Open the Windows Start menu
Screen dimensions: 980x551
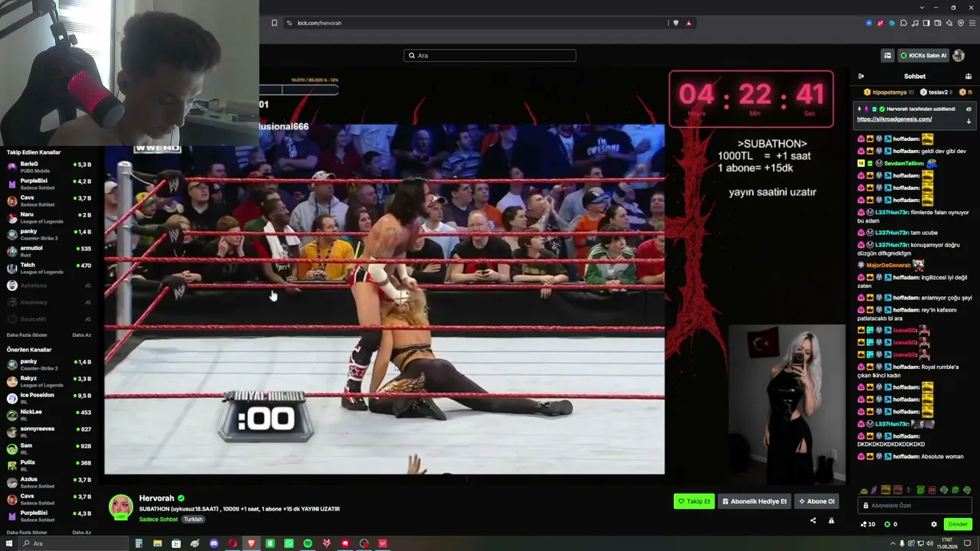pyautogui.click(x=9, y=543)
